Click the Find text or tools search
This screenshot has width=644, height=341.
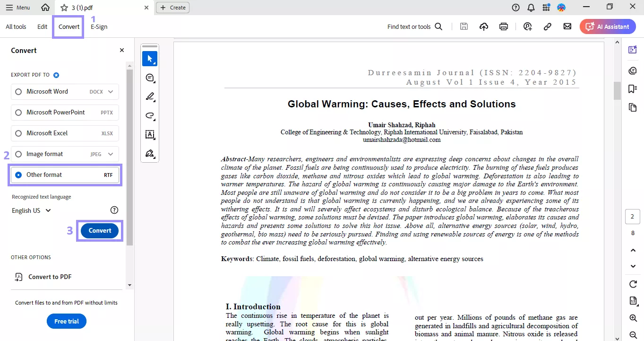click(x=415, y=27)
